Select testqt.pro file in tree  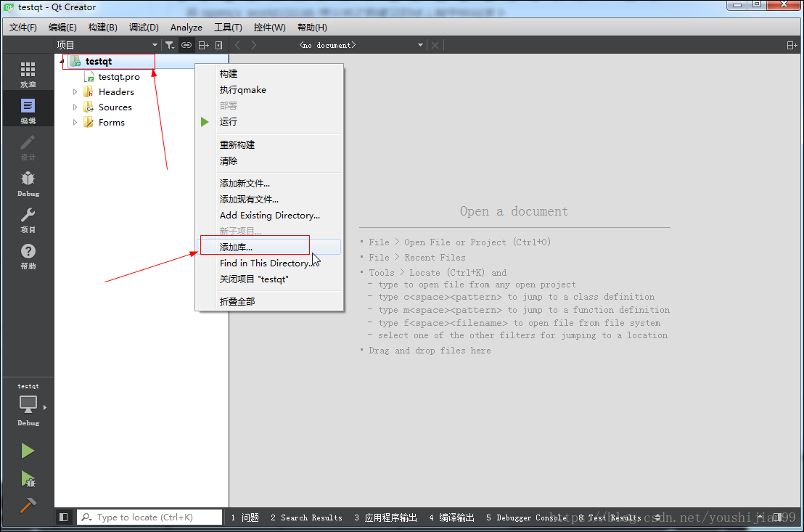[x=118, y=77]
